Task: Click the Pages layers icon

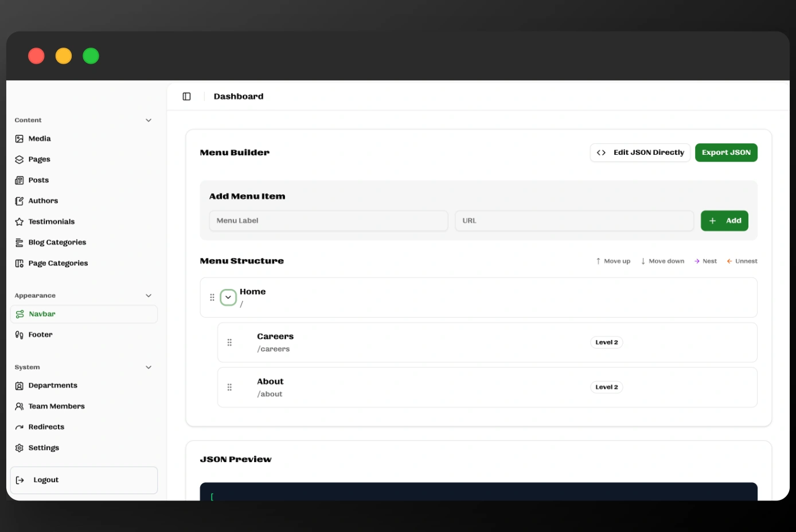Action: tap(19, 159)
